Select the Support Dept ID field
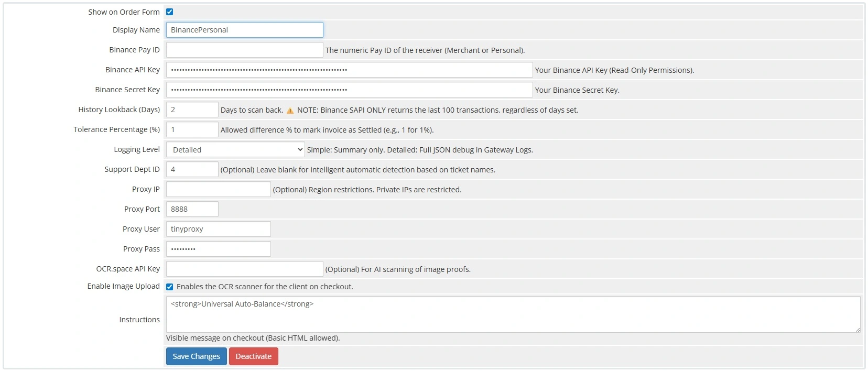This screenshot has height=371, width=868. 192,169
